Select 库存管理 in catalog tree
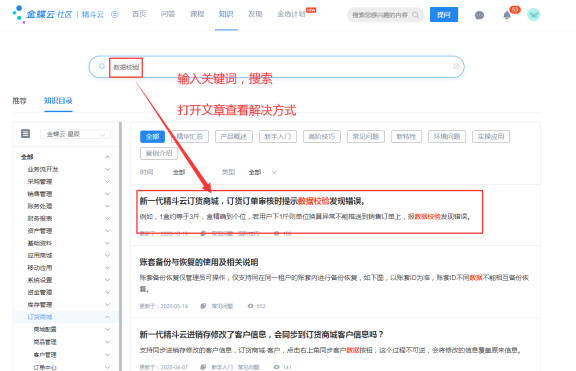The height and width of the screenshot is (371, 576). click(x=40, y=305)
